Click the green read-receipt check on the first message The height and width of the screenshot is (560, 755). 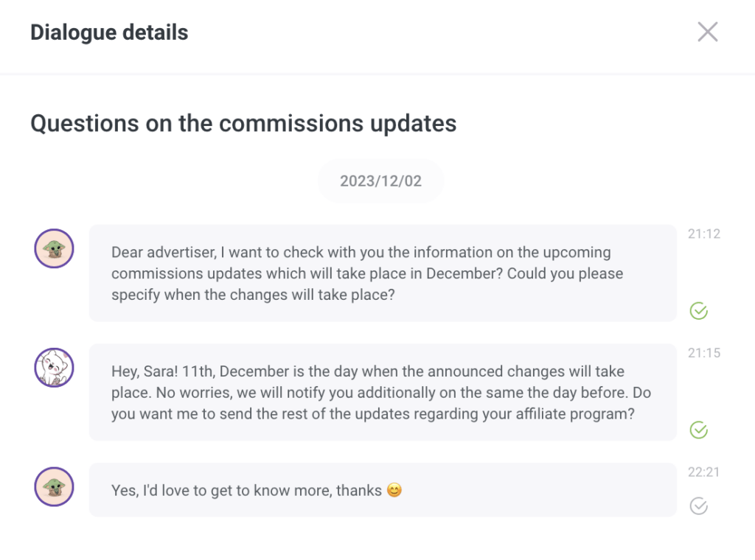[698, 312]
